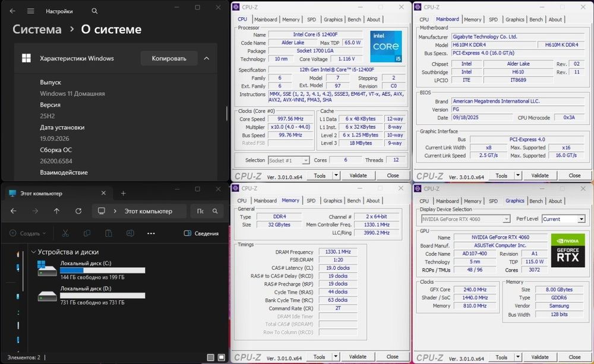
Task: Click the DRAM Frequency 1330.1 MHz value
Action: click(337, 252)
